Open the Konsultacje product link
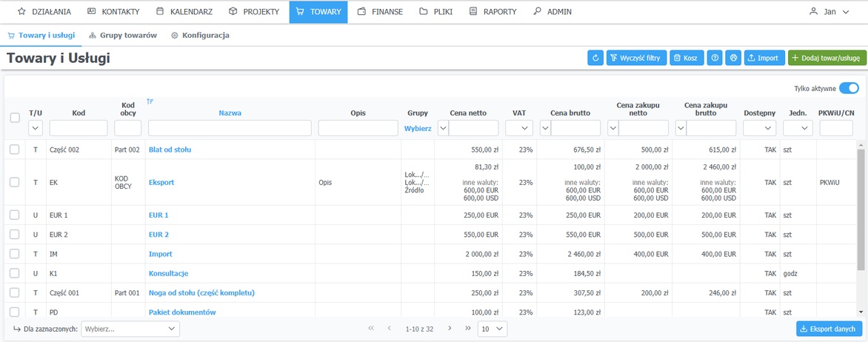Image resolution: width=868 pixels, height=342 pixels. click(x=168, y=273)
